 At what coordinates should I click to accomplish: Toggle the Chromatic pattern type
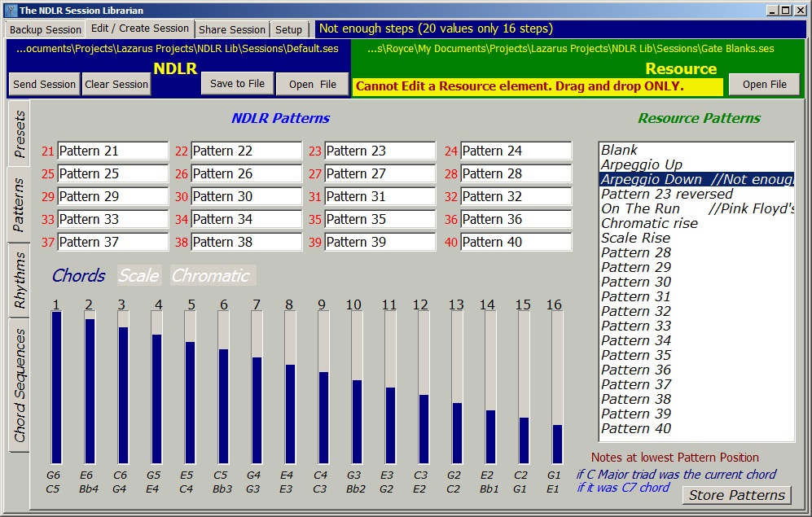point(211,276)
